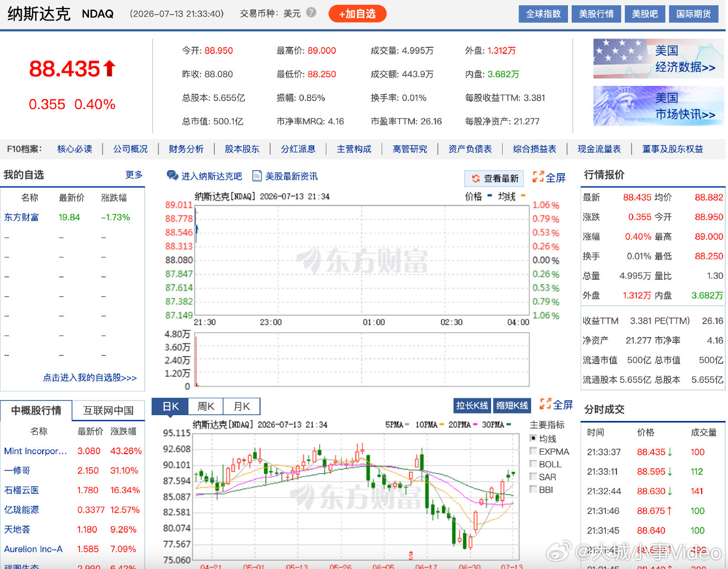Click 点击进入我的自选股 link

90,378
